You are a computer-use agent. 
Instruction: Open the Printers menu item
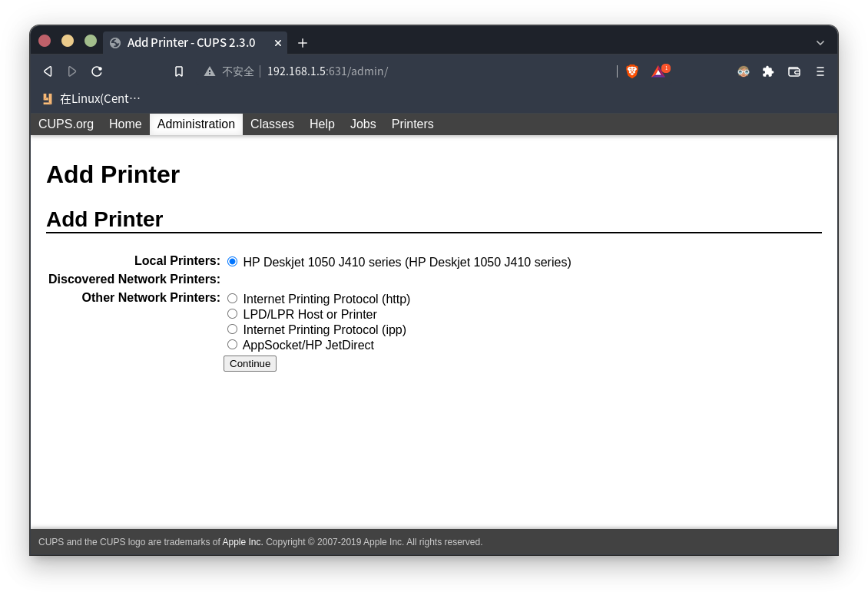click(x=412, y=124)
